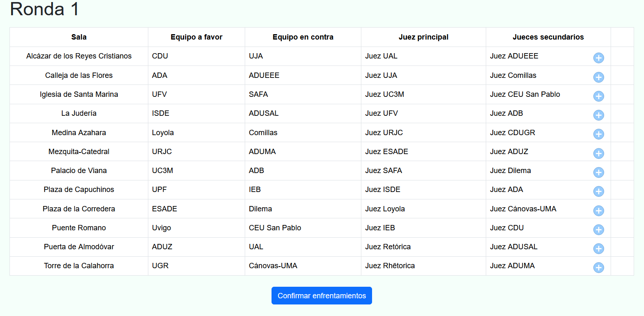Click plus icon next to Juez Cánovas-UMA
The width and height of the screenshot is (644, 316).
598,211
